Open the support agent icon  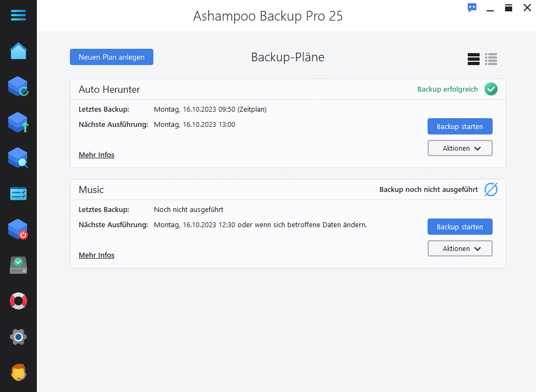point(18,372)
